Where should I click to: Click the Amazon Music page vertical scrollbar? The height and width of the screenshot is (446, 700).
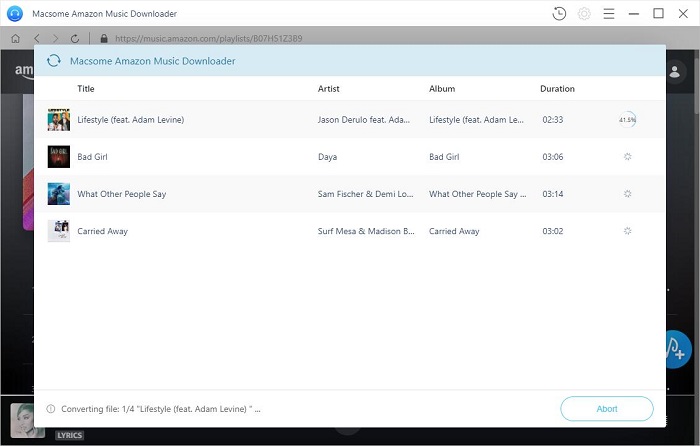click(x=696, y=85)
